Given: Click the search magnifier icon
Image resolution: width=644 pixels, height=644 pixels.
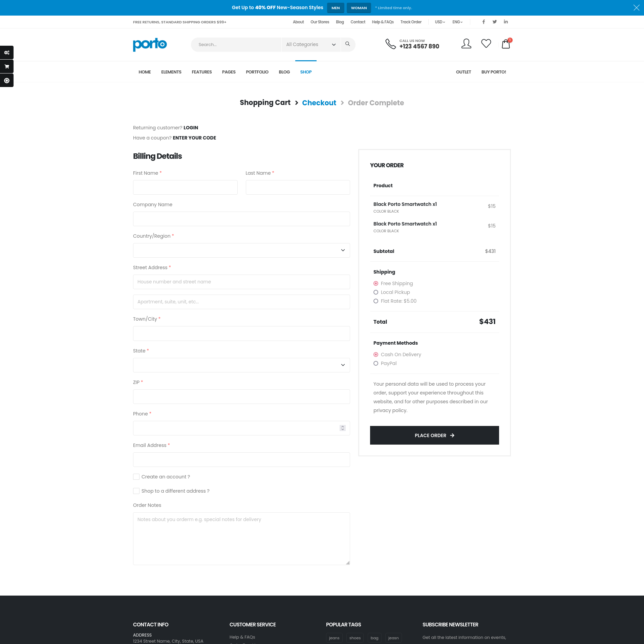Looking at the screenshot, I should (347, 44).
